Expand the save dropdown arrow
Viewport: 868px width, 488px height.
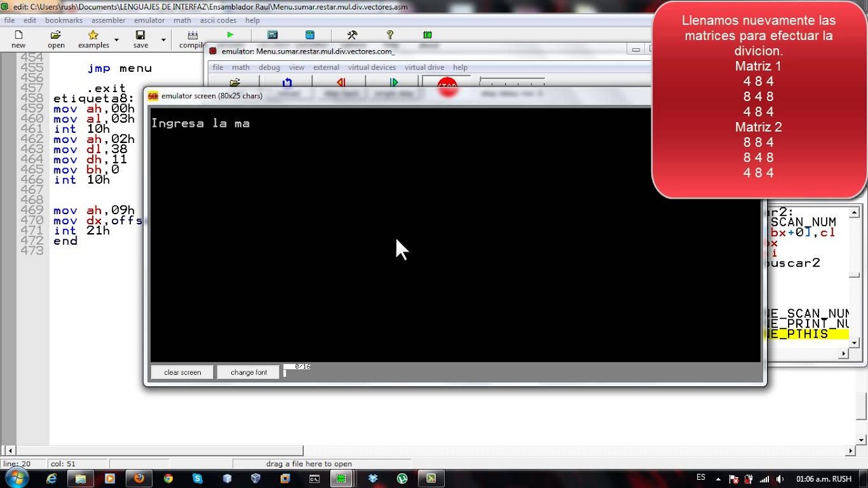163,41
